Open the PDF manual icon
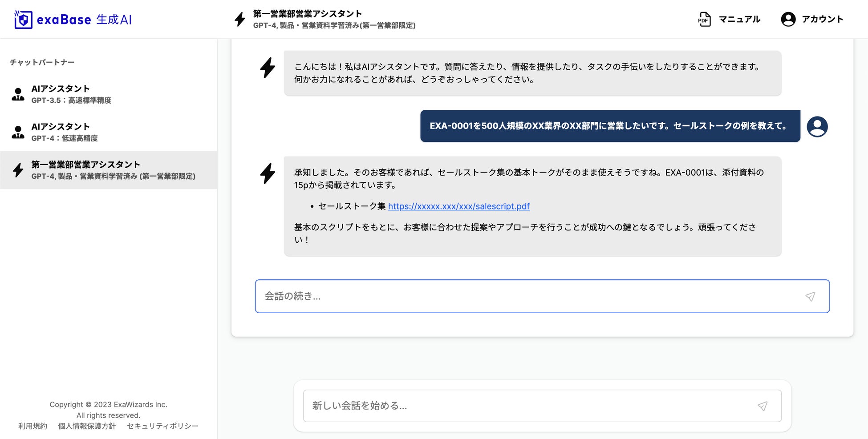This screenshot has width=868, height=439. click(704, 20)
